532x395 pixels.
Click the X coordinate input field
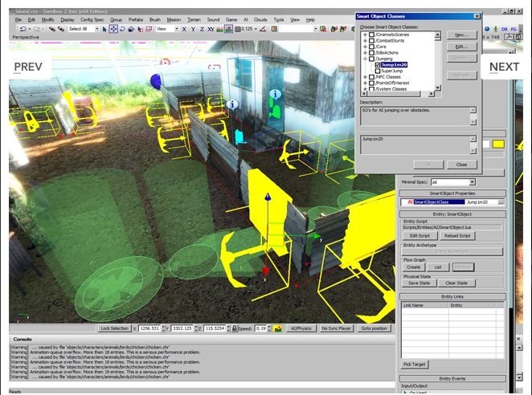tap(149, 328)
